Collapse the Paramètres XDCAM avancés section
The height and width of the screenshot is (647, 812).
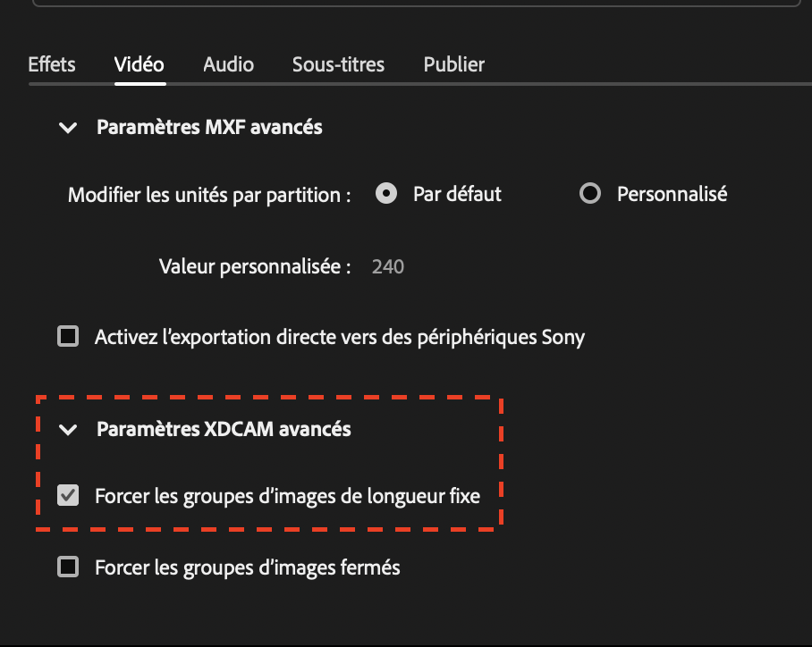pos(68,429)
